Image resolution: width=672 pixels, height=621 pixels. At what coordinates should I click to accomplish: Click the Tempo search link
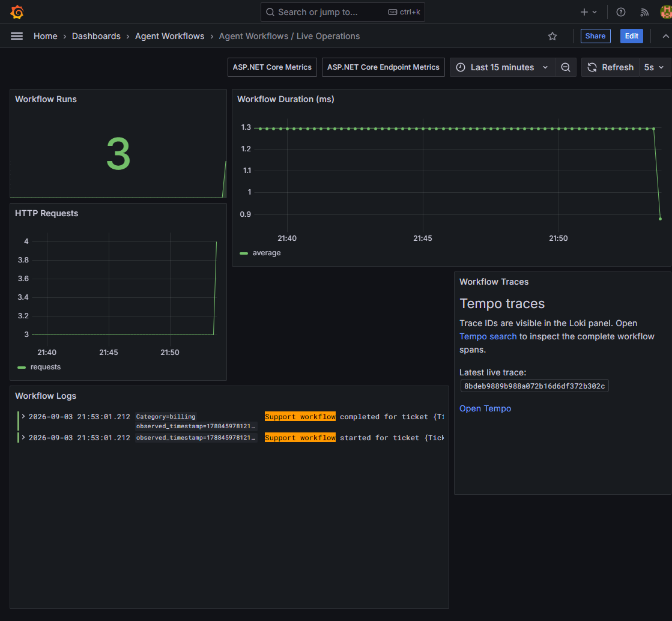[488, 336]
